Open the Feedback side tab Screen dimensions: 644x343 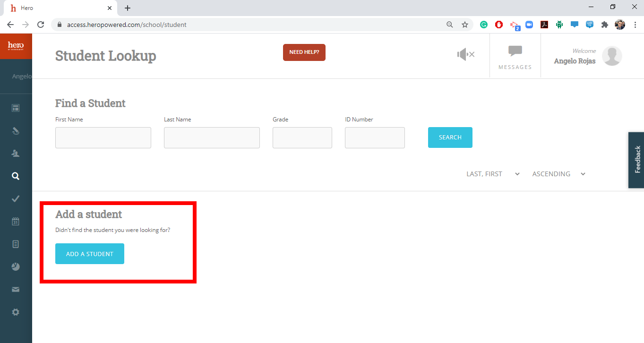click(x=637, y=160)
